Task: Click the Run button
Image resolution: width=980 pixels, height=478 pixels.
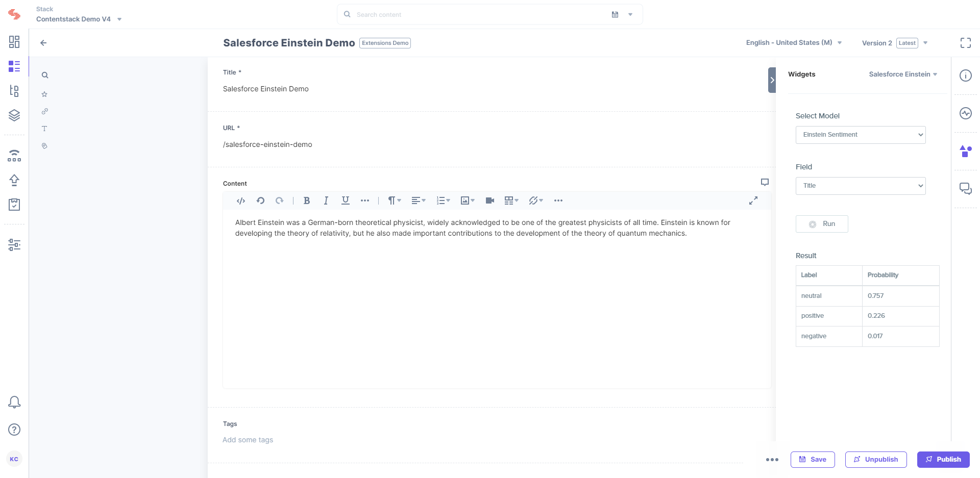Action: [x=822, y=224]
